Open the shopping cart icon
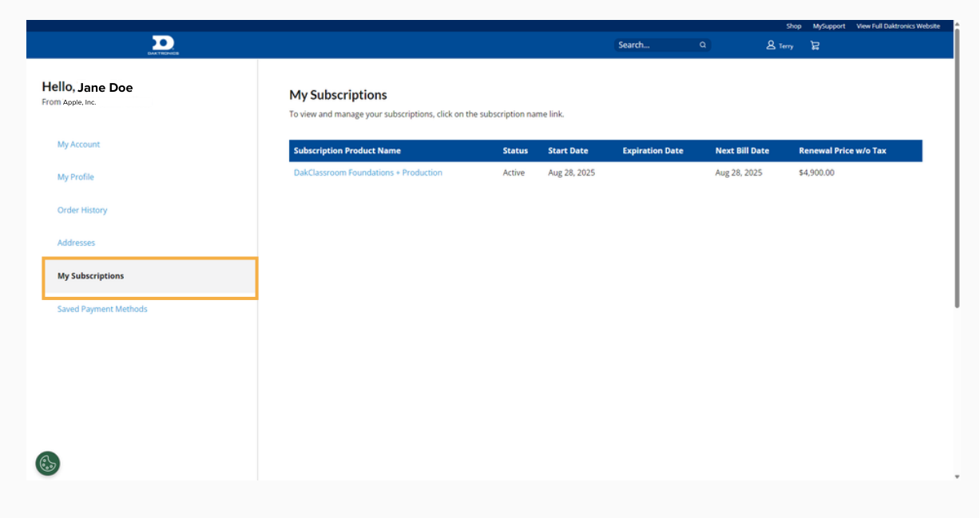The width and height of the screenshot is (980, 518). click(815, 45)
